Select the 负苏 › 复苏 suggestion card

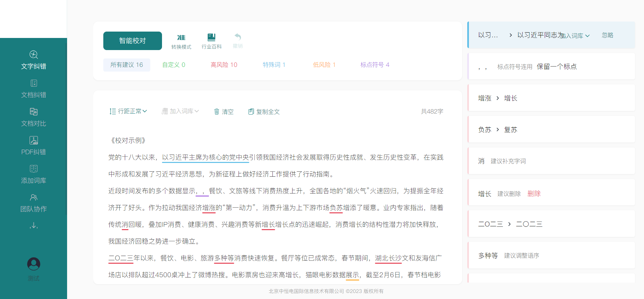(551, 130)
